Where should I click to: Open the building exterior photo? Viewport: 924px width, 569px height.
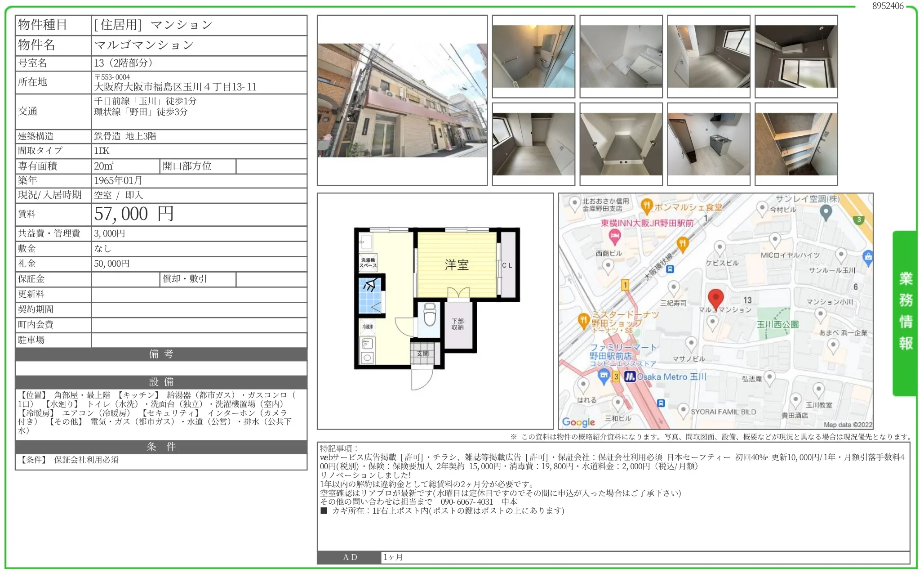tap(402, 100)
